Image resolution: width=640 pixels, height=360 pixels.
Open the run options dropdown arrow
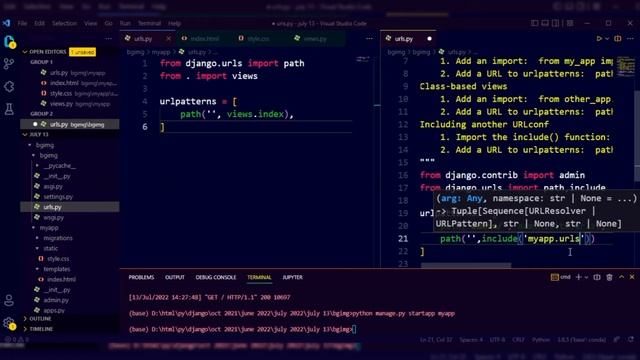point(607,38)
